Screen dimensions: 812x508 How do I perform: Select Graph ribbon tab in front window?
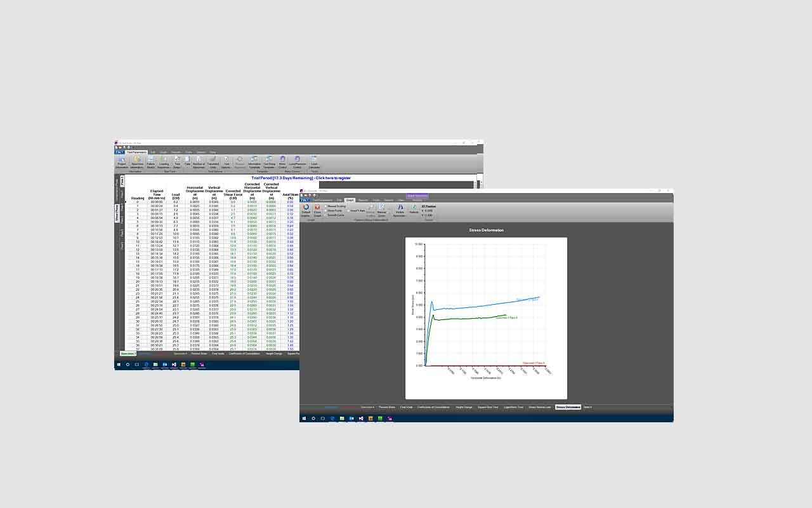click(350, 200)
